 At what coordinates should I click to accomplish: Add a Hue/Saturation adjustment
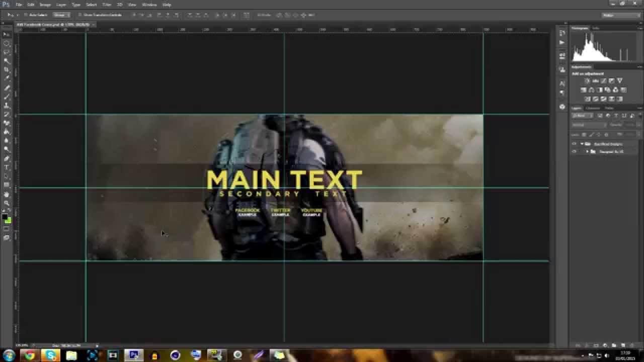coord(583,89)
